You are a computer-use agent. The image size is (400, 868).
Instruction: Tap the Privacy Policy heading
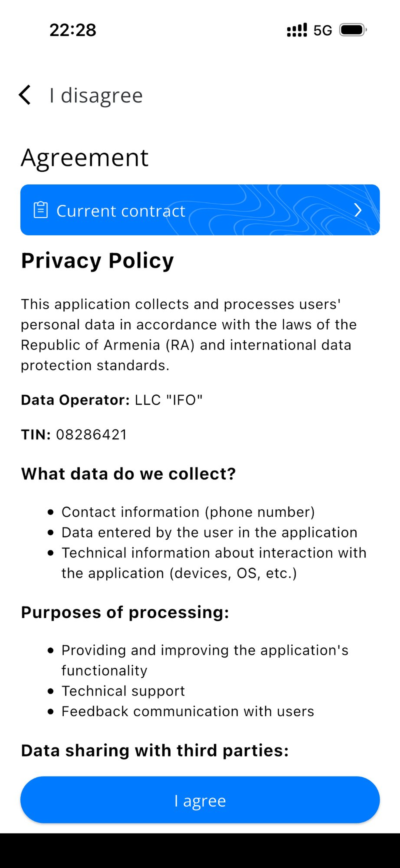click(98, 261)
